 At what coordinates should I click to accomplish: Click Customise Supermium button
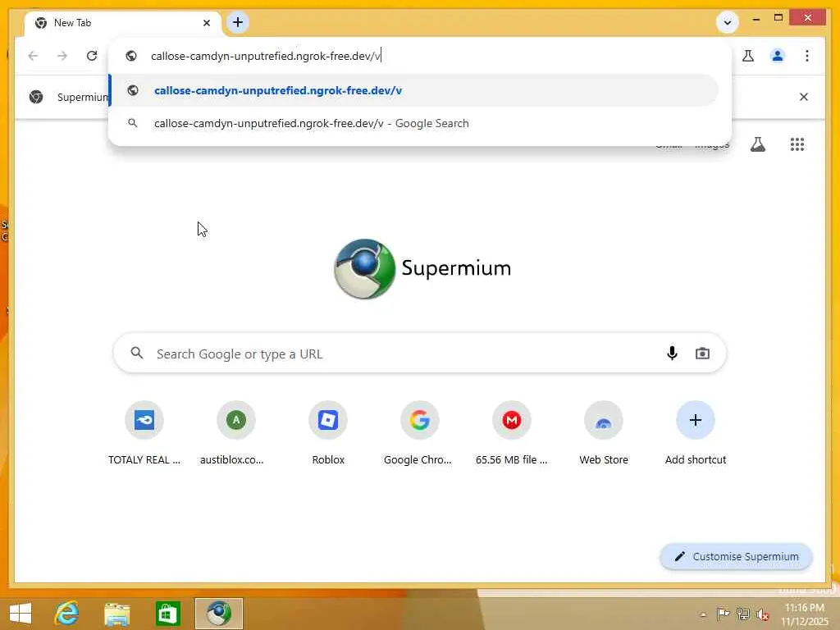pos(736,557)
